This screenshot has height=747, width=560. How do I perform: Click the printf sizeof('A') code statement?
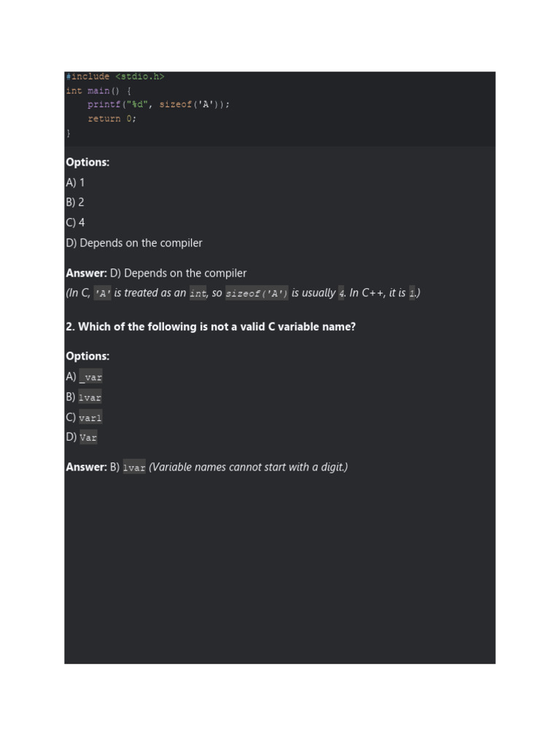158,104
